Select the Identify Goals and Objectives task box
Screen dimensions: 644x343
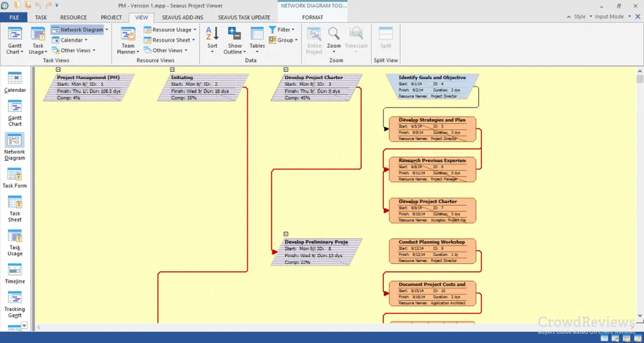433,86
